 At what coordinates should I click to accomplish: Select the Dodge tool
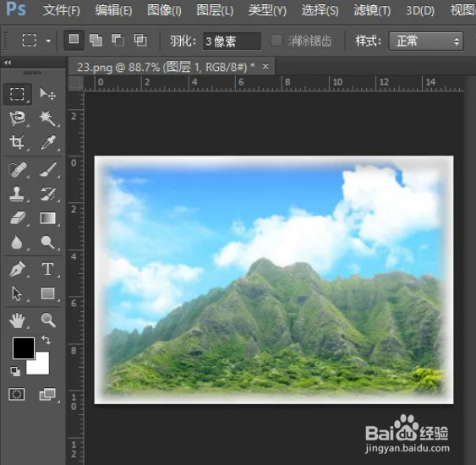tap(48, 242)
